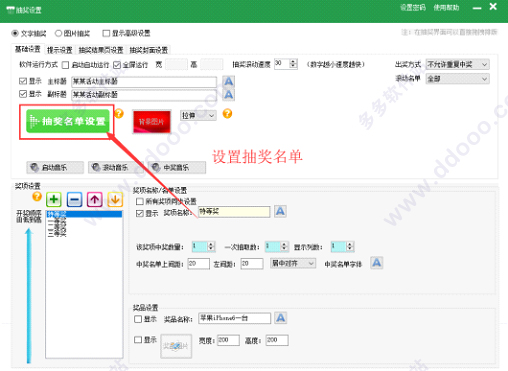
Task: Click the 中奖名单上间距 input field
Action: click(x=198, y=263)
